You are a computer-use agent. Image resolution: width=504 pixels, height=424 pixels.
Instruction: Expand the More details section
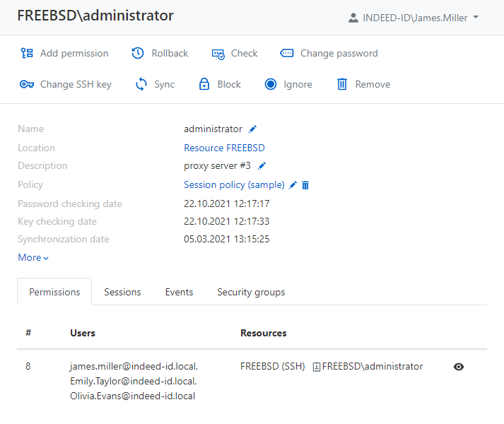point(33,257)
